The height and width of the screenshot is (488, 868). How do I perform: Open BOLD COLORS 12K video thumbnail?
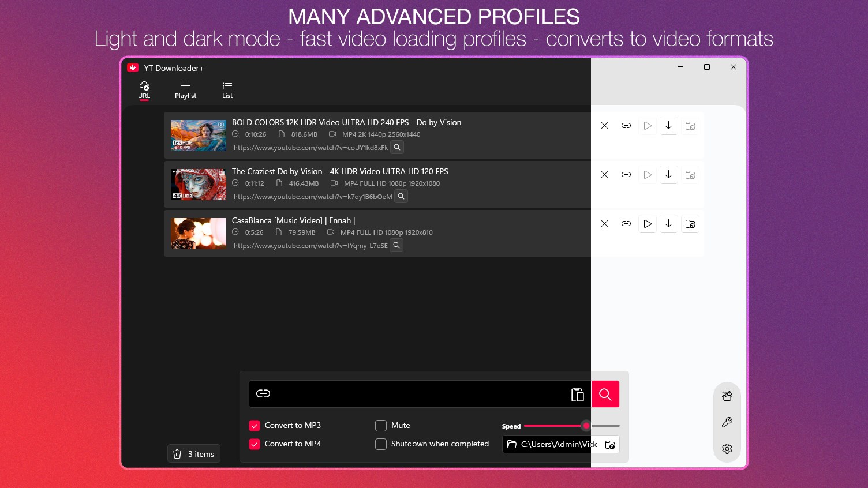(199, 136)
